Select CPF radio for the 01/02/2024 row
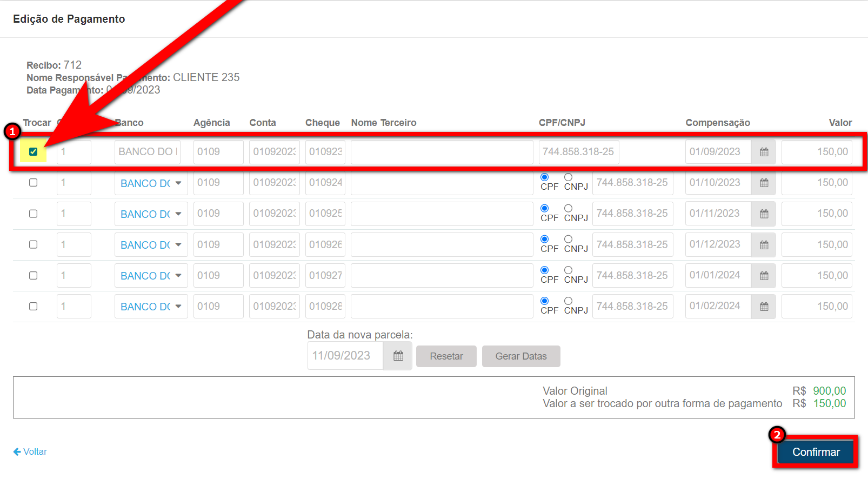868x485 pixels. coord(544,301)
